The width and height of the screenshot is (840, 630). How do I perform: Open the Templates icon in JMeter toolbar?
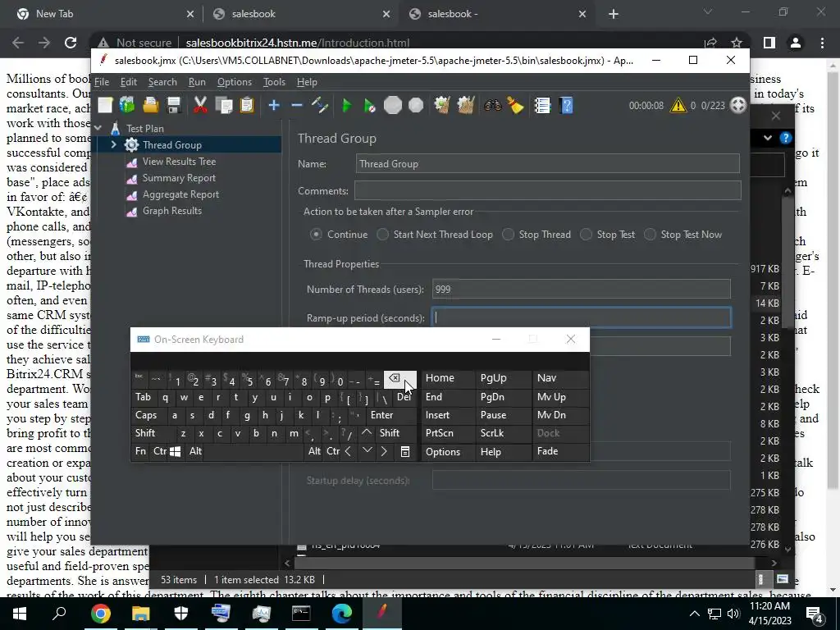click(127, 106)
